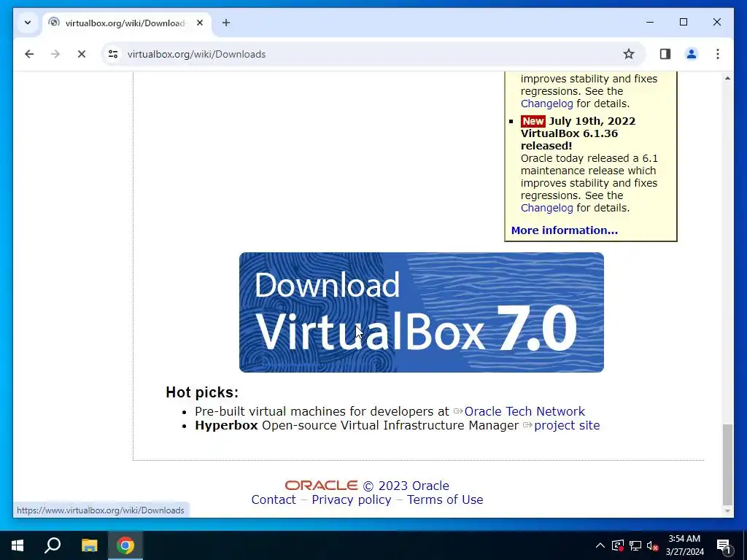
Task: Stop loading the page with X button
Action: click(82, 54)
